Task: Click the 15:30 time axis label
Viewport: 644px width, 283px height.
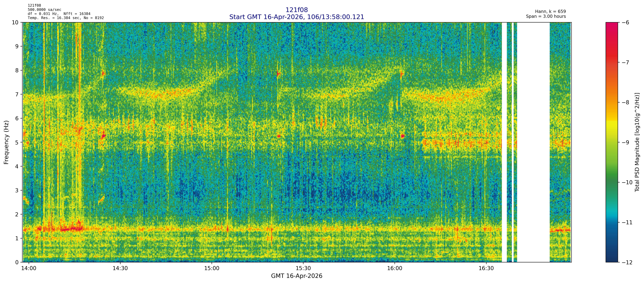Action: pyautogui.click(x=303, y=268)
